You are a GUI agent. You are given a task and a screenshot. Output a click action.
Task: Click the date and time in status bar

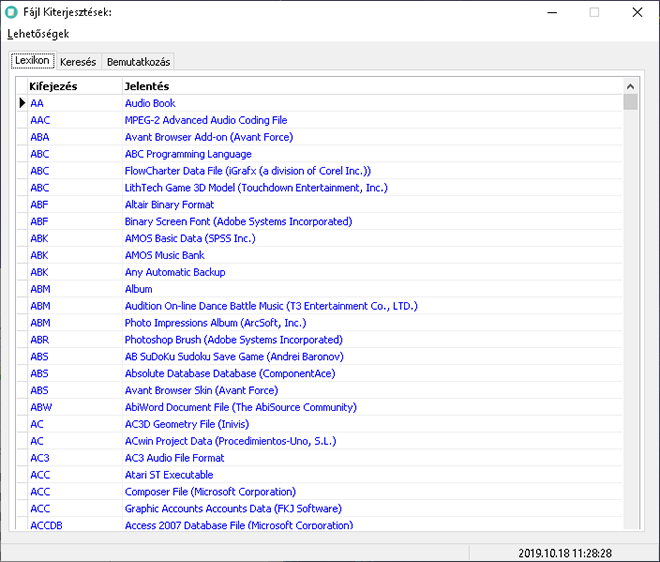565,553
